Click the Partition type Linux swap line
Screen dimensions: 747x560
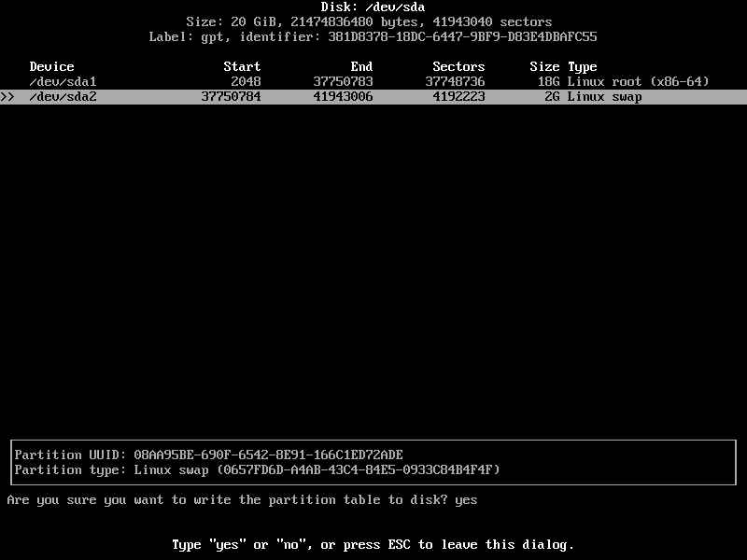coord(258,470)
